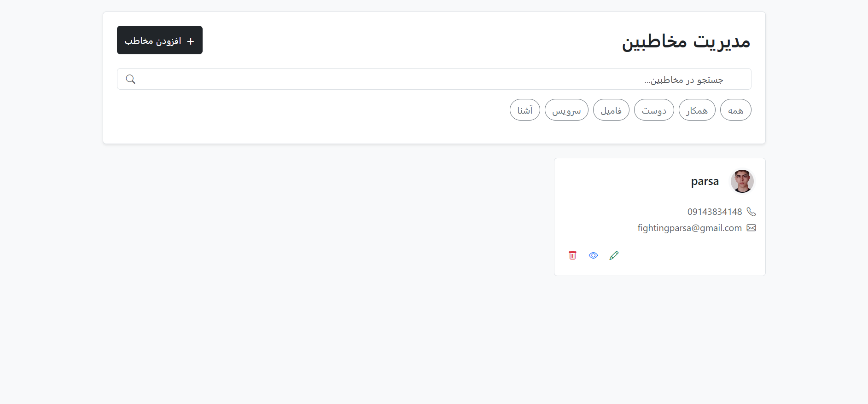Click the red trash delete icon
868x404 pixels.
[x=572, y=255]
